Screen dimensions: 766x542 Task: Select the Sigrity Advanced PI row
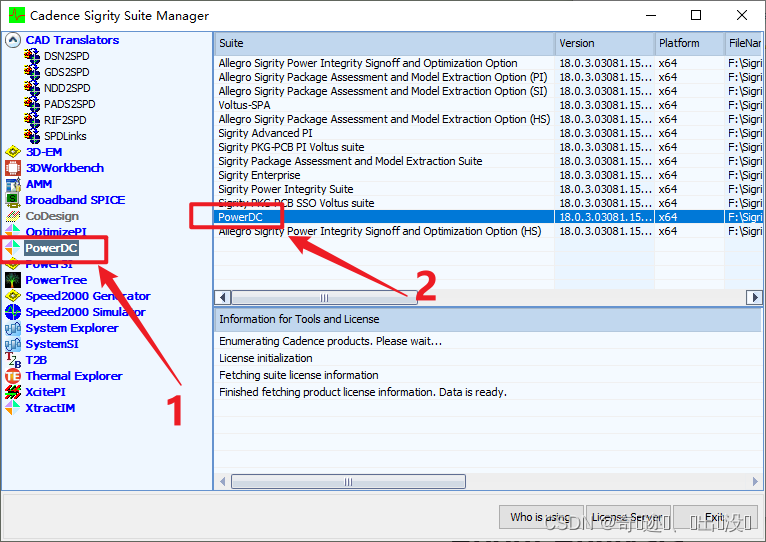pos(487,133)
